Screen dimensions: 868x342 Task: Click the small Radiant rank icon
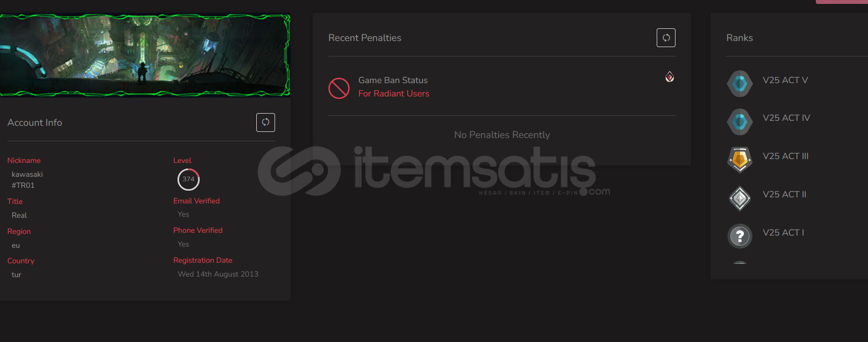click(670, 77)
